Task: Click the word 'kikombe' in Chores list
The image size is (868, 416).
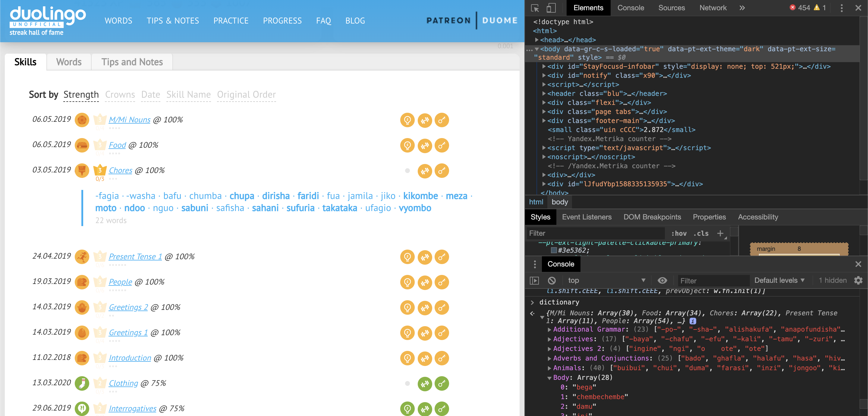Action: (x=420, y=196)
